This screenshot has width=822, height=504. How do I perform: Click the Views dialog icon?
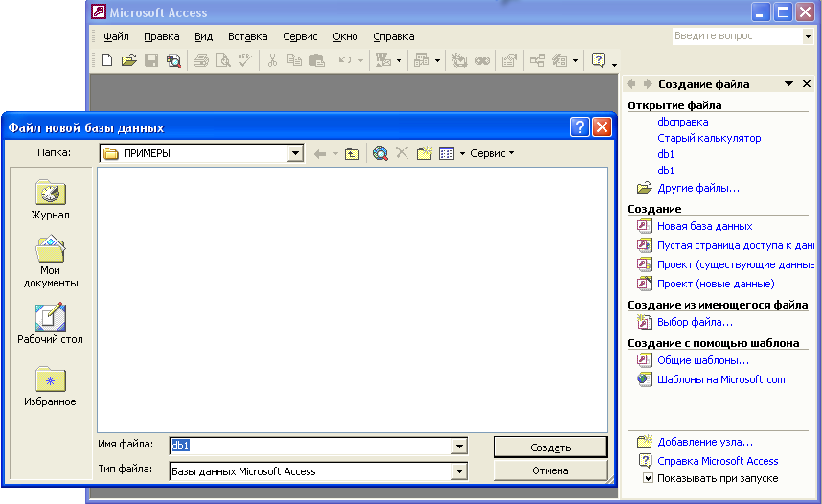[x=446, y=153]
